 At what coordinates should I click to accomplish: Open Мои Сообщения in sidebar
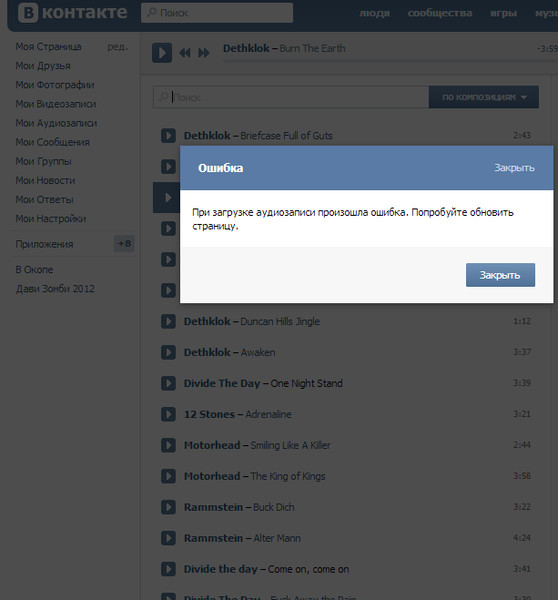click(x=52, y=142)
